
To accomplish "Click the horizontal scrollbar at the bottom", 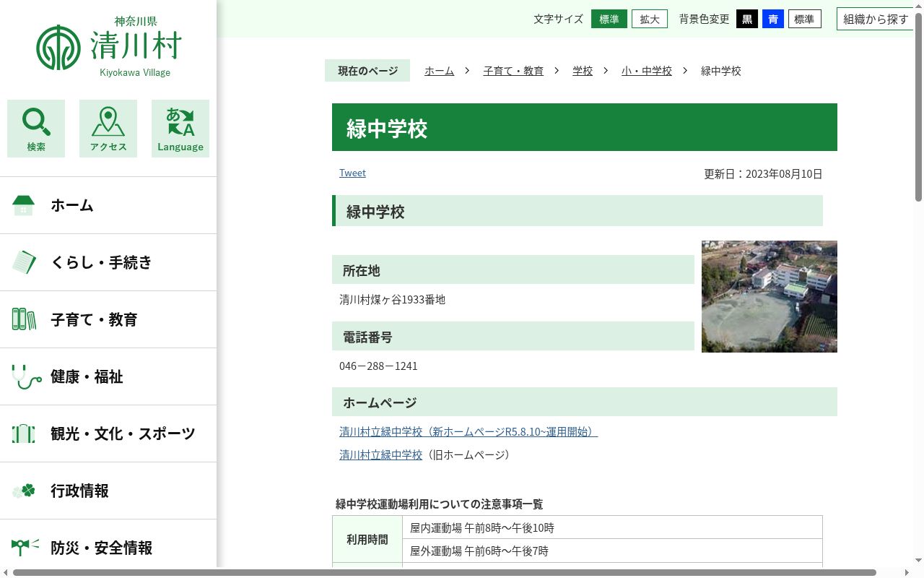I will [x=445, y=572].
